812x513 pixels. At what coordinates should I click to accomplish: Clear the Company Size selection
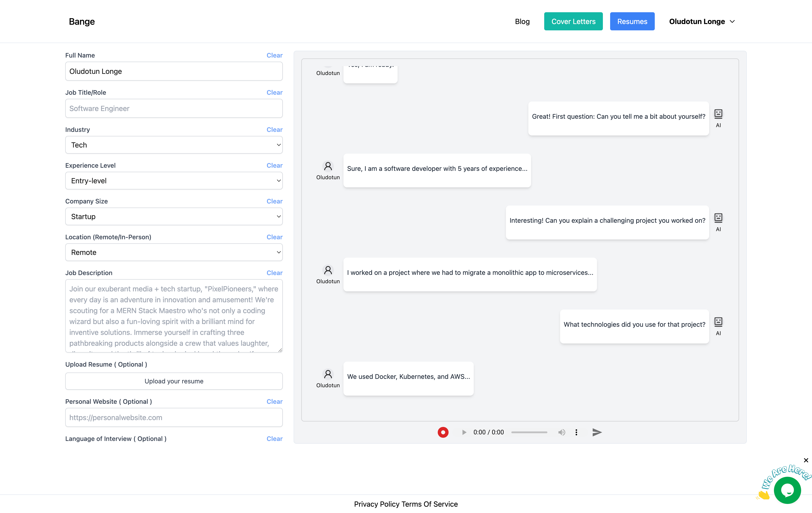274,201
